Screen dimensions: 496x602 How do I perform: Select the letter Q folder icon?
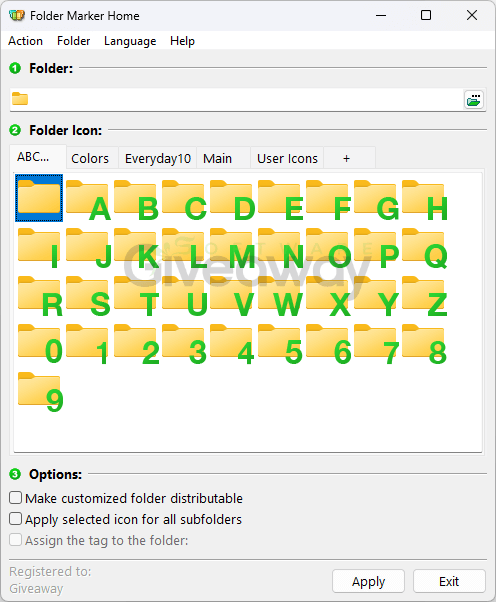pyautogui.click(x=423, y=246)
